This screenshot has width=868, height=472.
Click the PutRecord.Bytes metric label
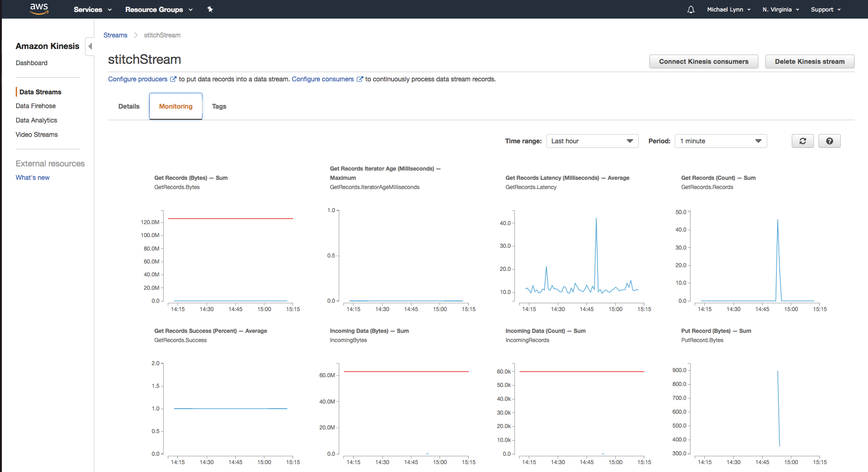tap(702, 340)
